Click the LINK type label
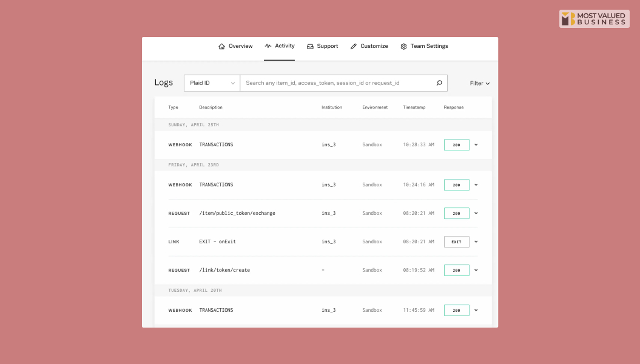 [x=174, y=242]
